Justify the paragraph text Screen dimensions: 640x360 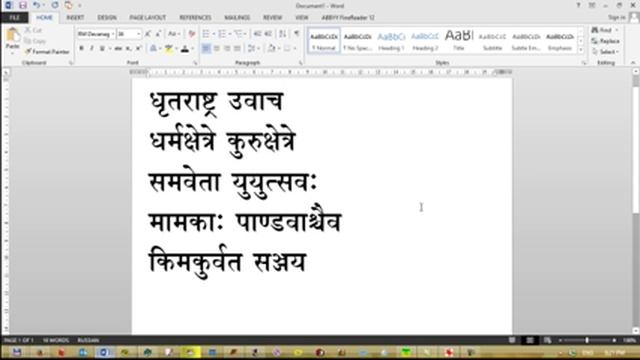[x=237, y=49]
